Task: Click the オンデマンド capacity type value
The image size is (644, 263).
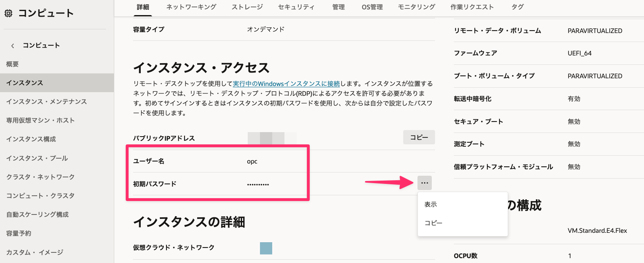Action: pyautogui.click(x=266, y=29)
